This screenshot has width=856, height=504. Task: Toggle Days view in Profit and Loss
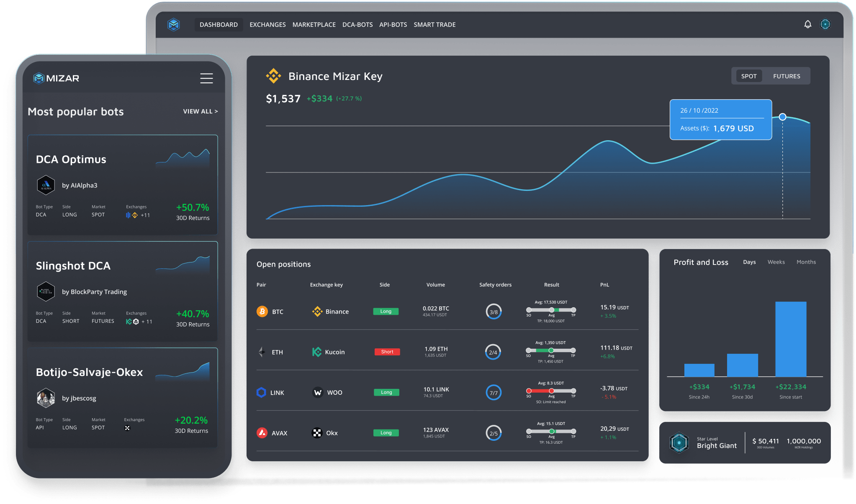(749, 262)
